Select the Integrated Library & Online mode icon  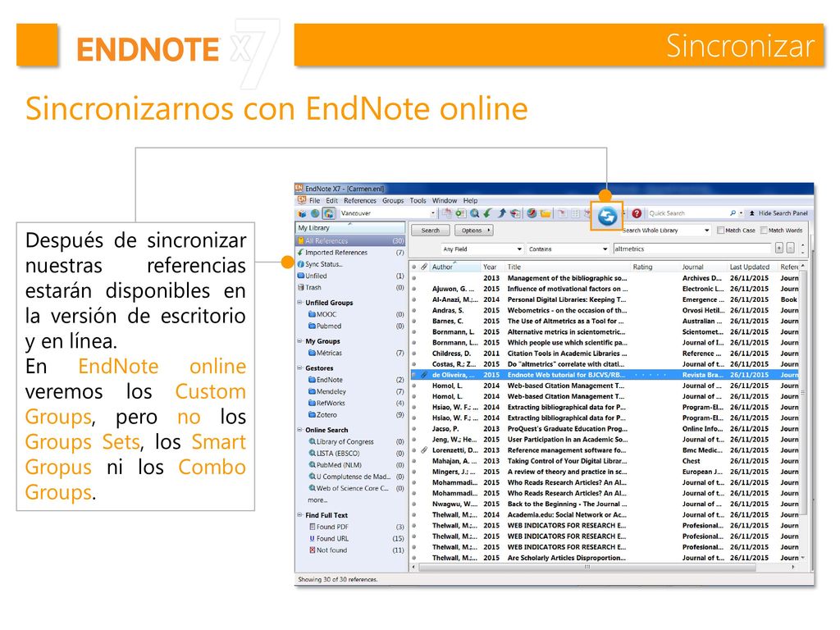(x=329, y=213)
